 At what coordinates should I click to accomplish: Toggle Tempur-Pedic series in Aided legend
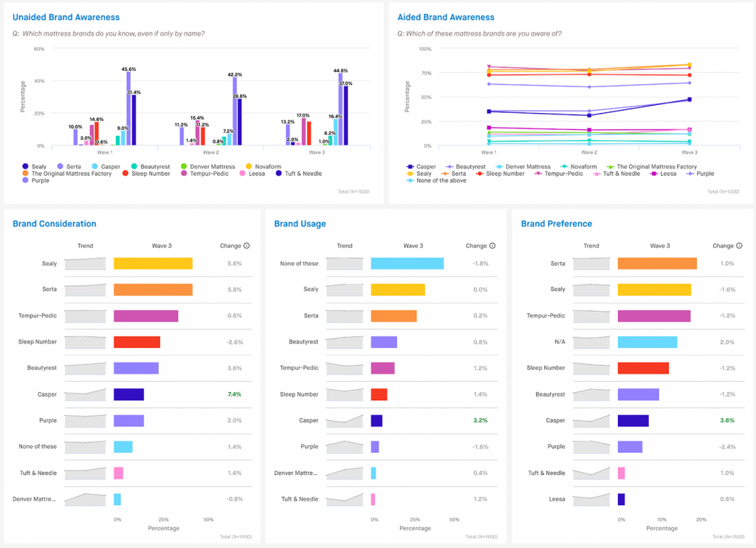pos(559,173)
